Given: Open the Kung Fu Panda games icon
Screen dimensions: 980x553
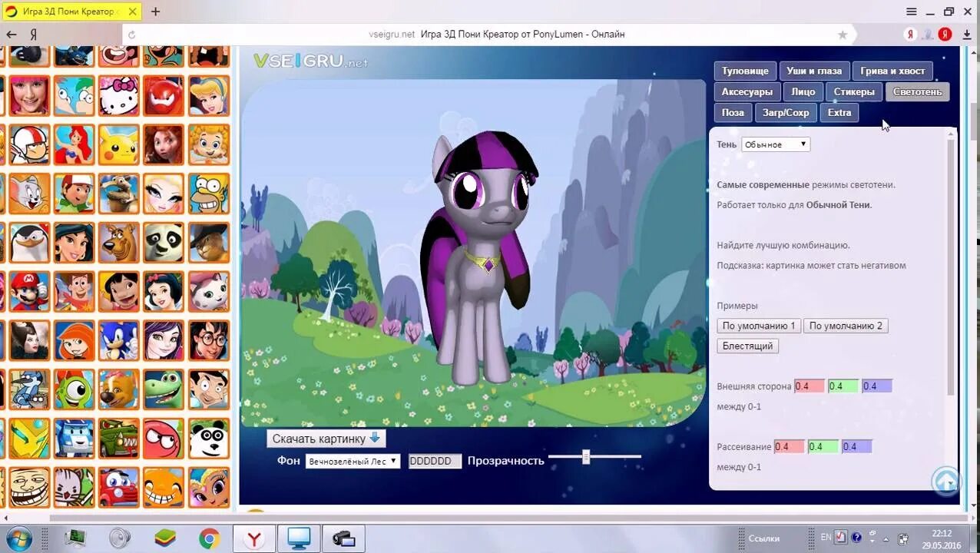Looking at the screenshot, I should click(164, 243).
